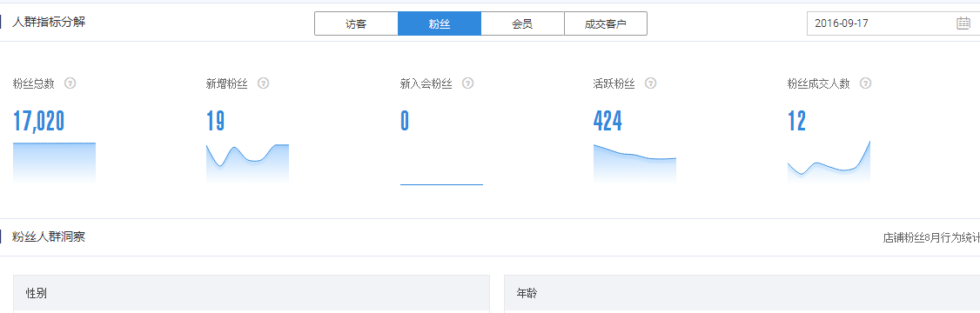Click help icon next to 新增粉丝
Image resolution: width=980 pixels, height=313 pixels.
click(x=263, y=83)
